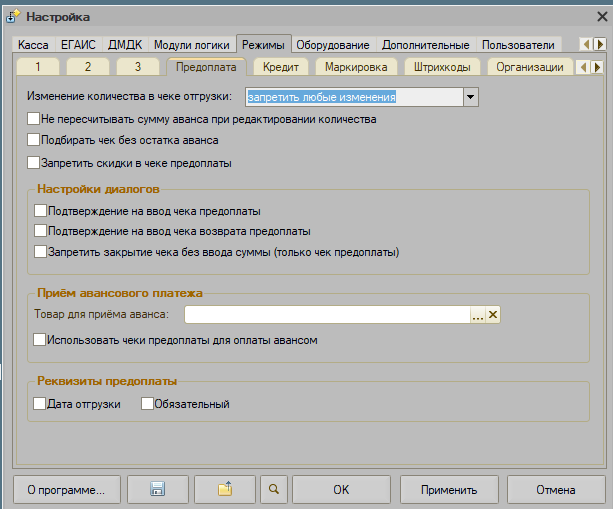Click the 'Товар для приёма аванса' input field
Image resolution: width=613 pixels, height=509 pixels.
click(x=326, y=315)
